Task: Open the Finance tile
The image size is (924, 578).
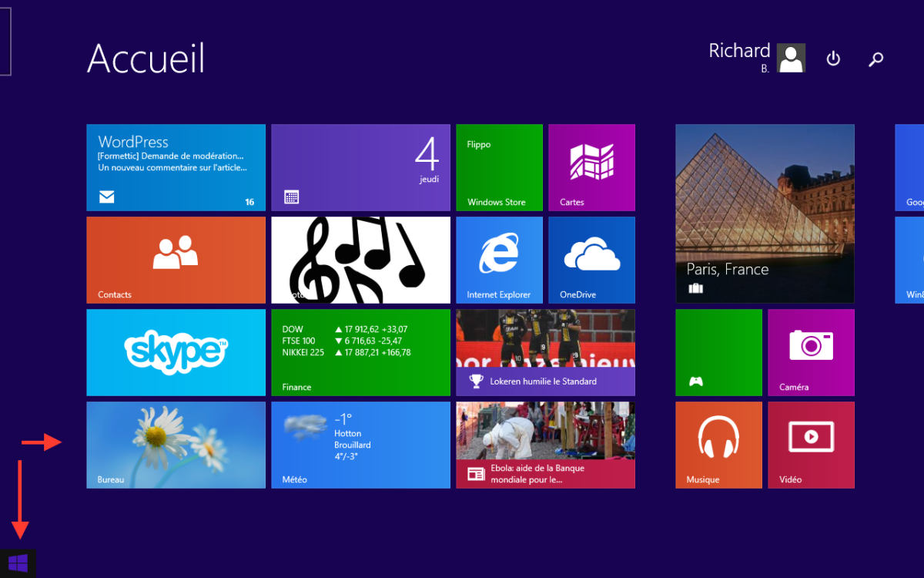Action: pyautogui.click(x=360, y=352)
